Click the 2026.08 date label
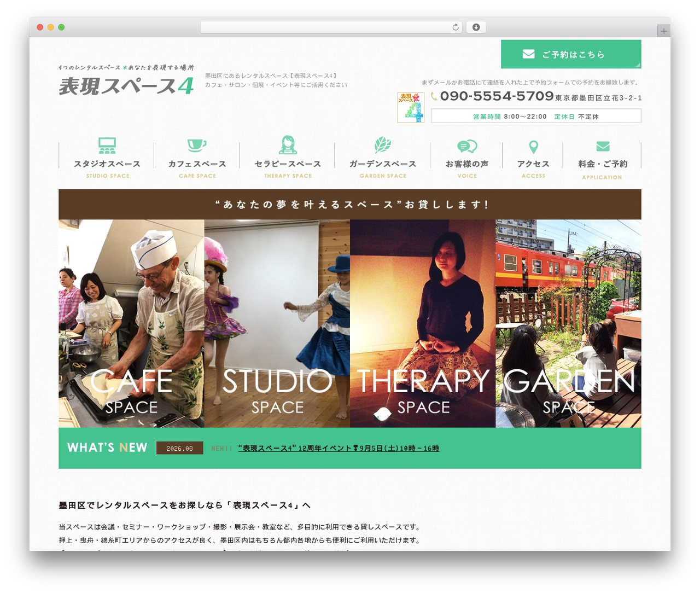The image size is (700, 593). tap(179, 448)
